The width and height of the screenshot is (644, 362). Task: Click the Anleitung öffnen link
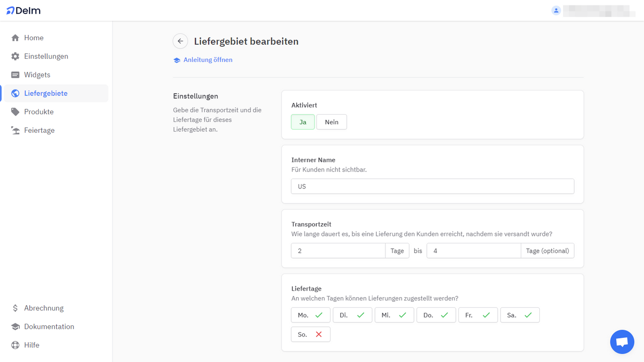pos(208,60)
